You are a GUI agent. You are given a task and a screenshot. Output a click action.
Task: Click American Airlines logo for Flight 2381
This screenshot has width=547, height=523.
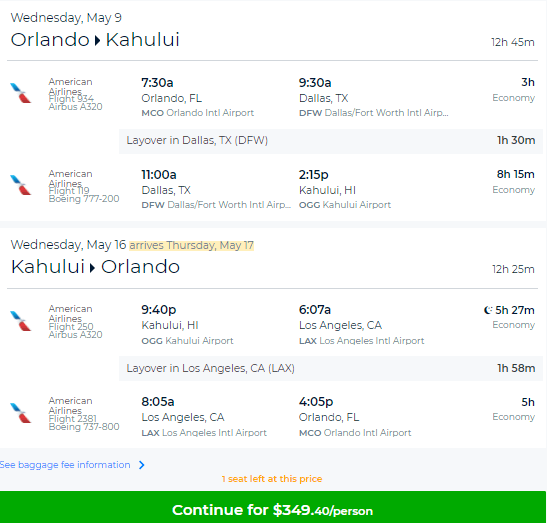coord(21,413)
